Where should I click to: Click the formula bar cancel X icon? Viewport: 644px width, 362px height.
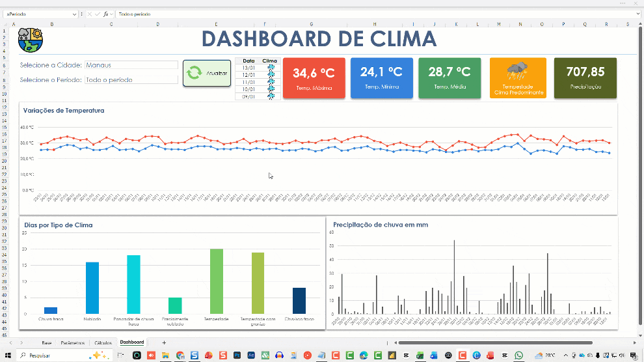[89, 14]
